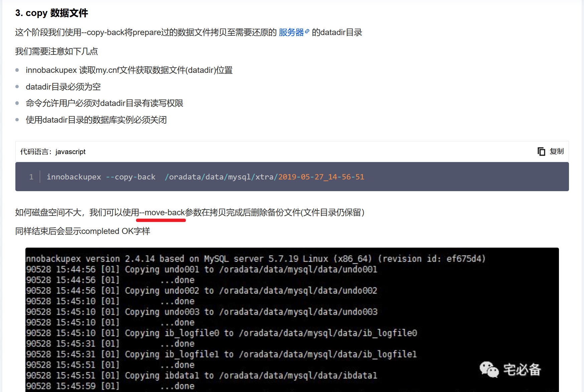Click line number 1 in the code block
The width and height of the screenshot is (584, 392).
click(31, 177)
